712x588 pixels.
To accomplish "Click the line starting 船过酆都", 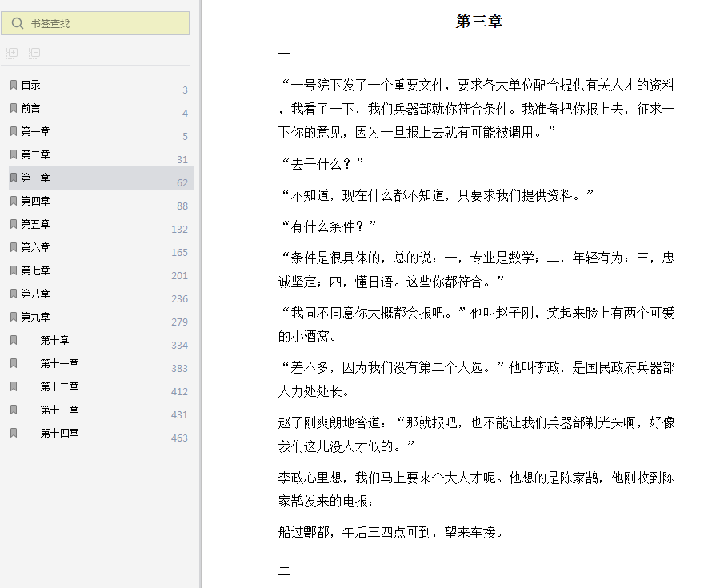I will tap(391, 532).
